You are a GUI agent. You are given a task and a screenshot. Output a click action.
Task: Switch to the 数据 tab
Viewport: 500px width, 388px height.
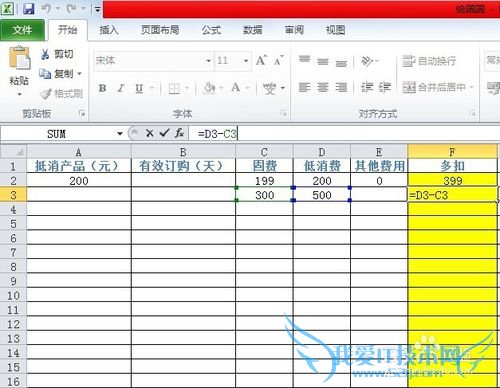coord(253,30)
